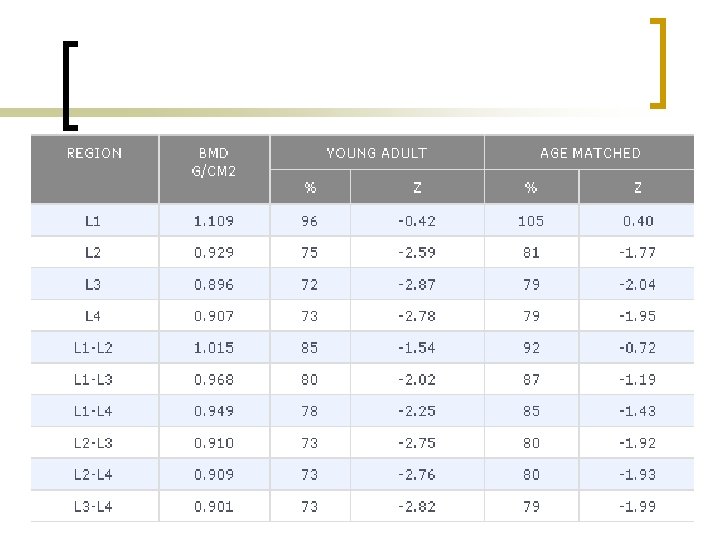The image size is (720, 540).
Task: Click the L1 row label
Action: [93, 220]
